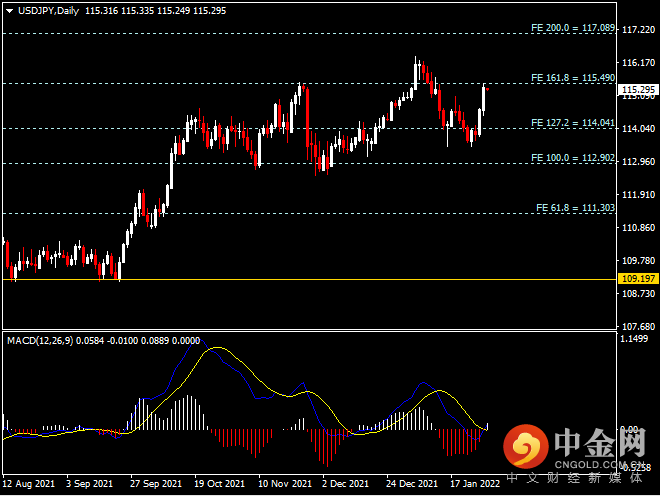Click the yellow 109.197 price tag
The image size is (660, 496).
click(638, 279)
